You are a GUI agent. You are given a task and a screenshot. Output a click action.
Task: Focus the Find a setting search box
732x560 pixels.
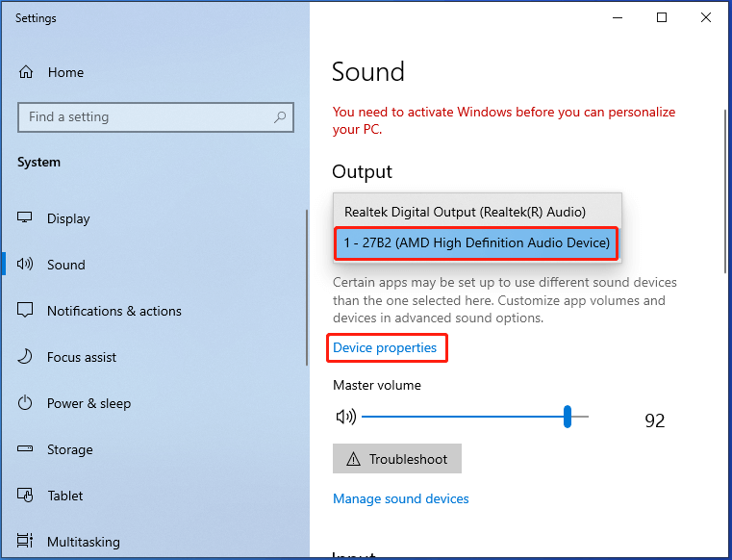tap(144, 117)
